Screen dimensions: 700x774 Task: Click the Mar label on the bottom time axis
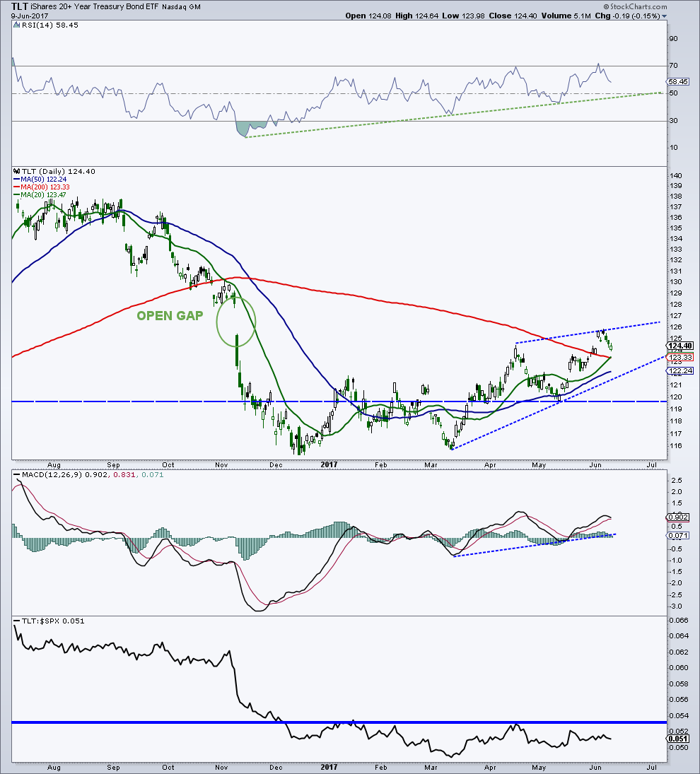point(431,768)
